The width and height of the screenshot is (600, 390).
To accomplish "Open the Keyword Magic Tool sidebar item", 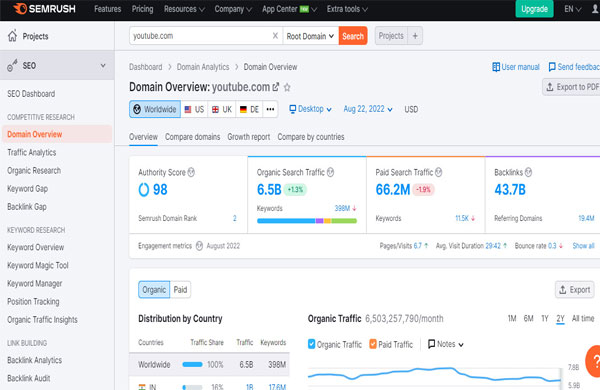I will tap(38, 265).
